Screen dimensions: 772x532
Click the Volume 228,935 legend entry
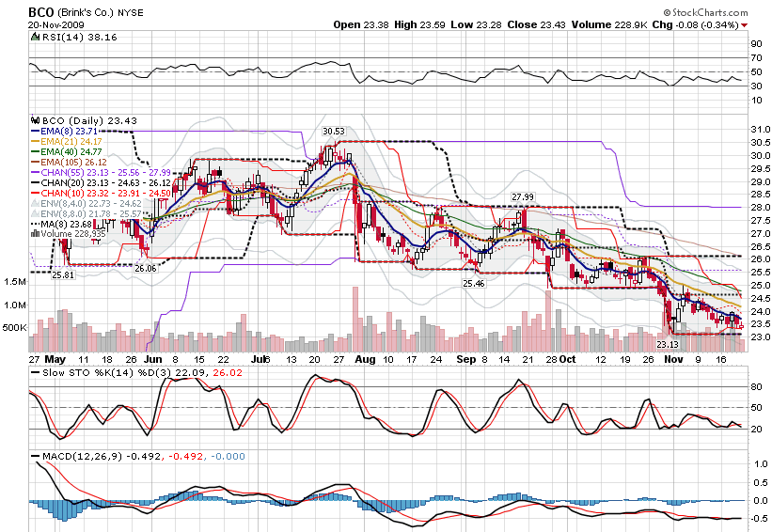pyautogui.click(x=69, y=234)
